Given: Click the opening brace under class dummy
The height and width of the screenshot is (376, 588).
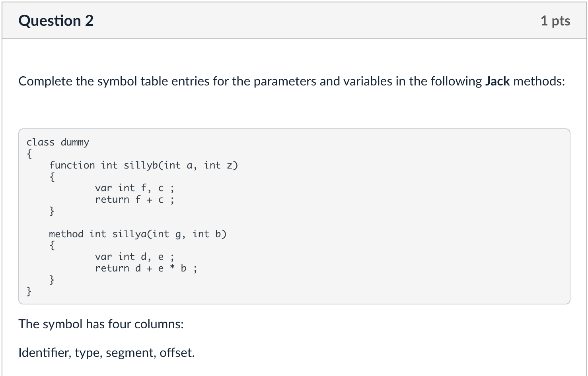Looking at the screenshot, I should tap(29, 153).
